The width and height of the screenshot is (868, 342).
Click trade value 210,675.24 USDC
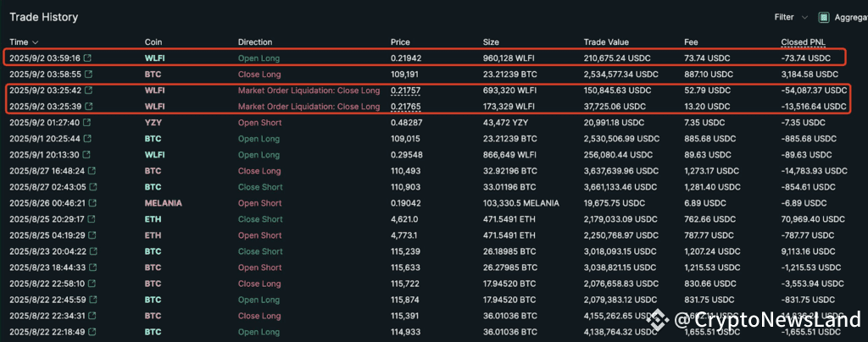[617, 58]
